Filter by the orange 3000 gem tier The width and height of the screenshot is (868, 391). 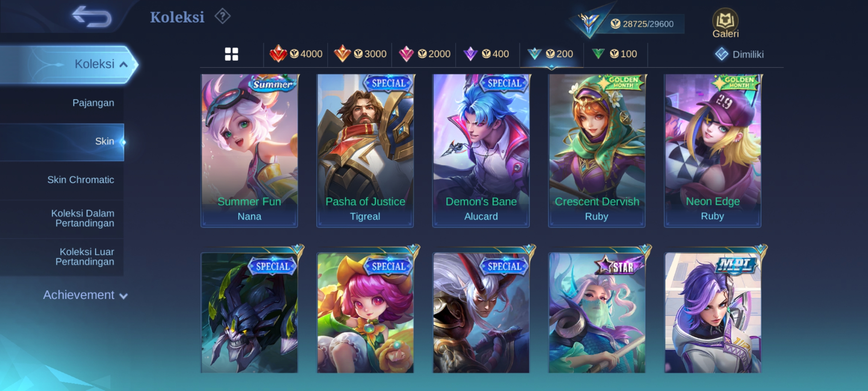pyautogui.click(x=360, y=54)
